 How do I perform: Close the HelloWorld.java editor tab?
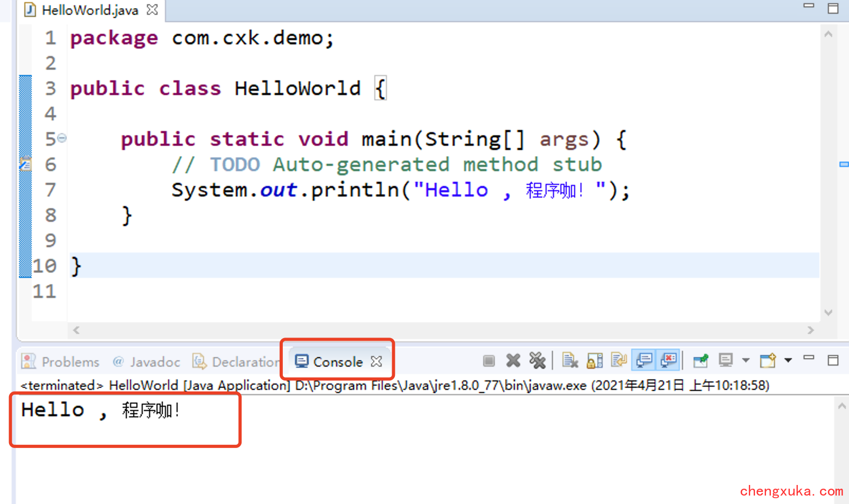152,10
